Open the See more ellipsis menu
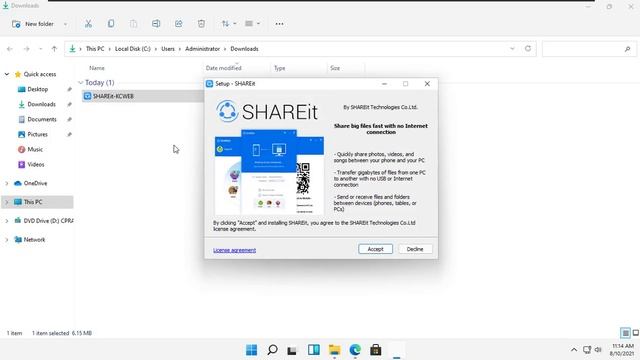This screenshot has height=360, width=640. coord(279,24)
